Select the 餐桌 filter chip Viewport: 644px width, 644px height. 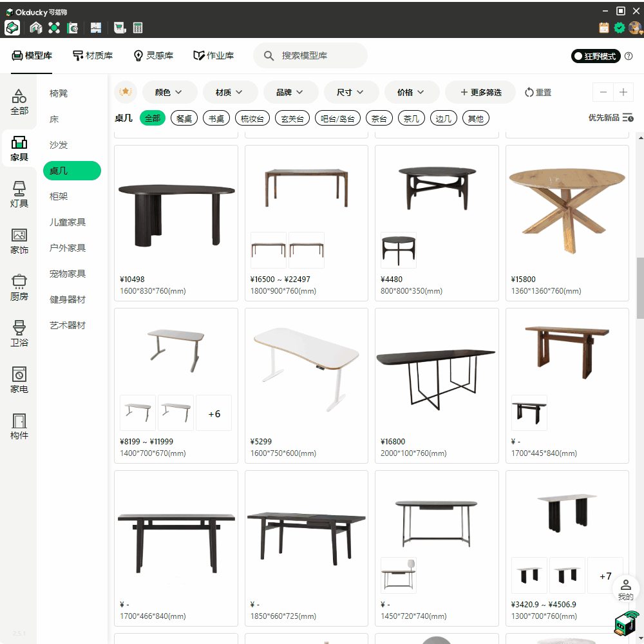click(184, 118)
